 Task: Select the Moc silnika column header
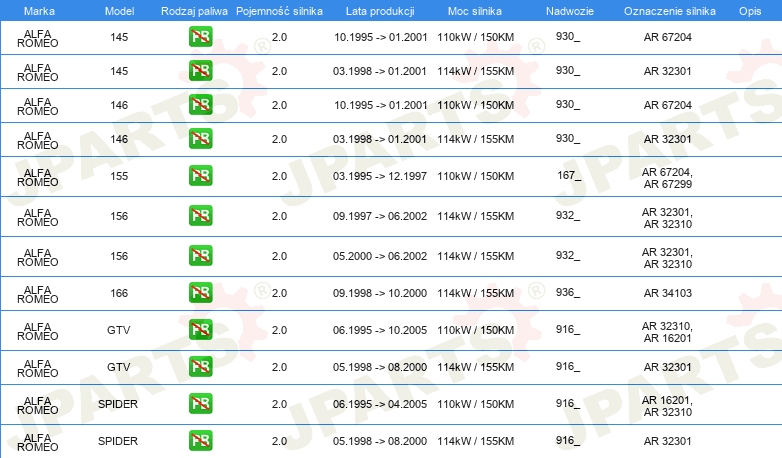click(x=475, y=11)
